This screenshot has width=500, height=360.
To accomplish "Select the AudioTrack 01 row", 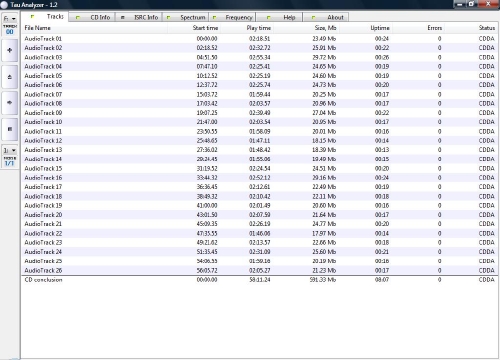I will pyautogui.click(x=260, y=39).
